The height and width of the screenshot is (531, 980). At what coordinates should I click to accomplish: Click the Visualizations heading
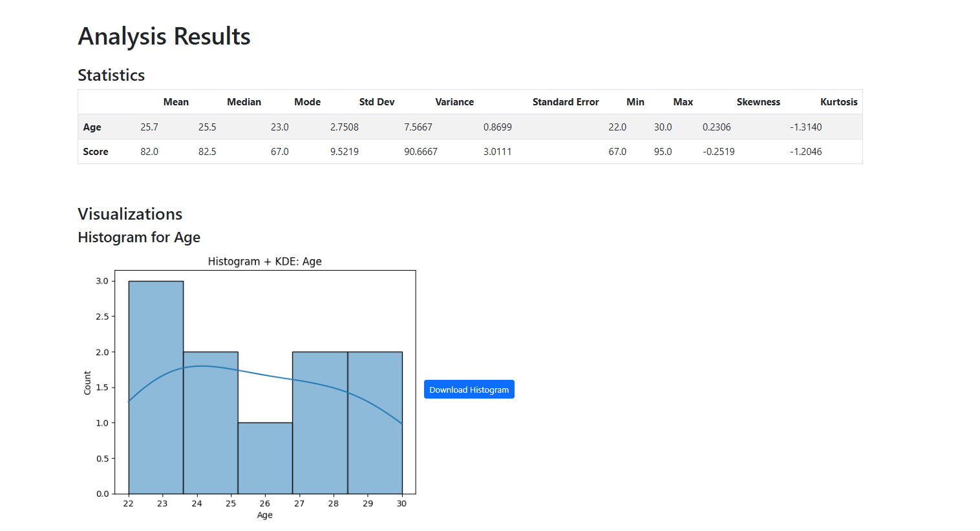[x=129, y=214]
